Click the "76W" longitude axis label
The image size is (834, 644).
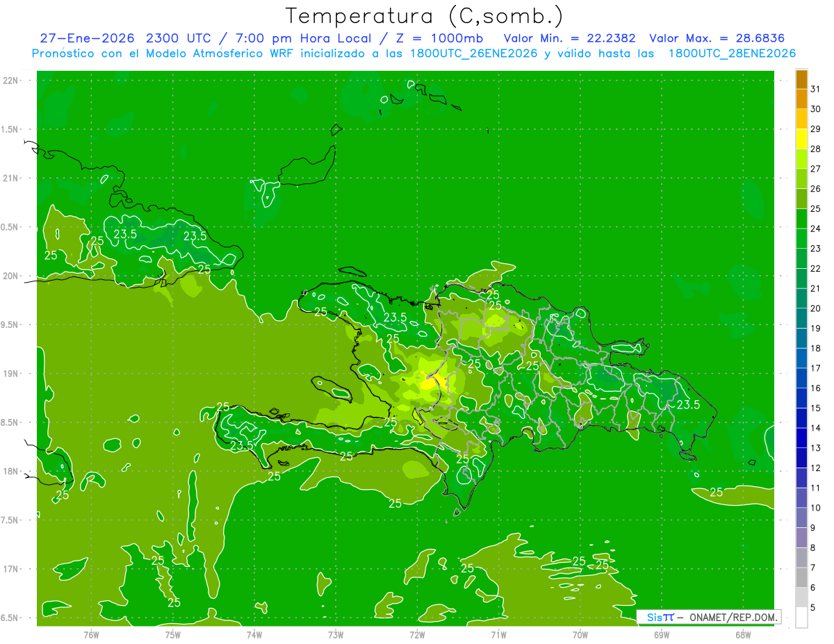91,634
